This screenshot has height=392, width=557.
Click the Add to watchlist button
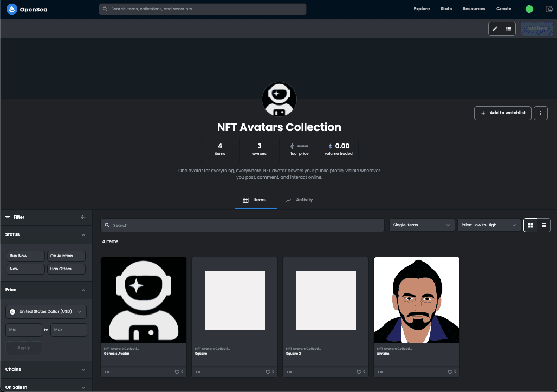(x=503, y=113)
